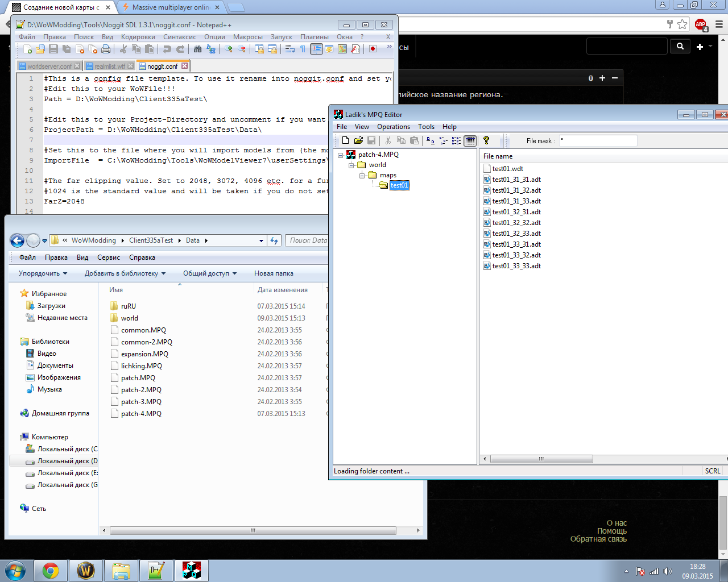Click the Zoom Out magnifier in Notepad++
The image size is (728, 582).
tap(242, 49)
